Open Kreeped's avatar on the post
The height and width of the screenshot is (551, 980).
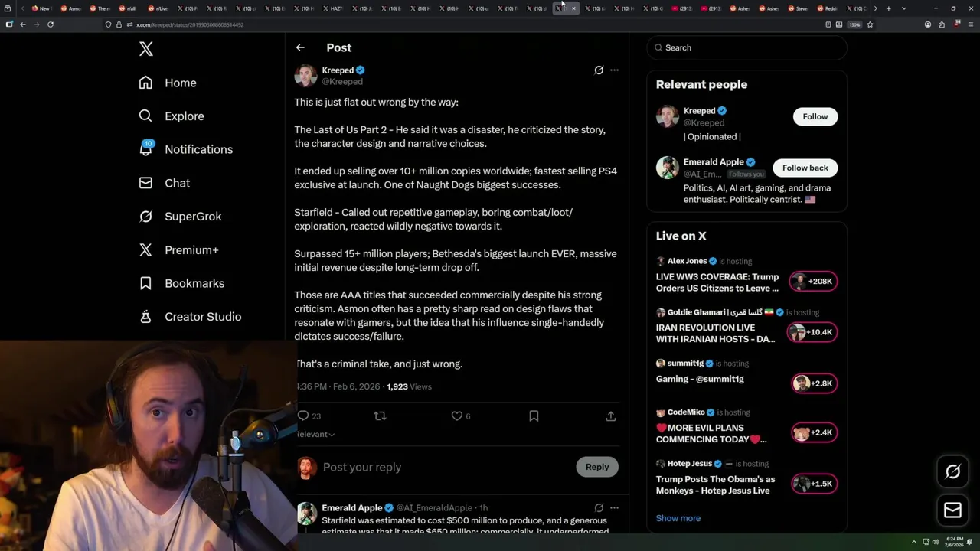[x=305, y=76]
